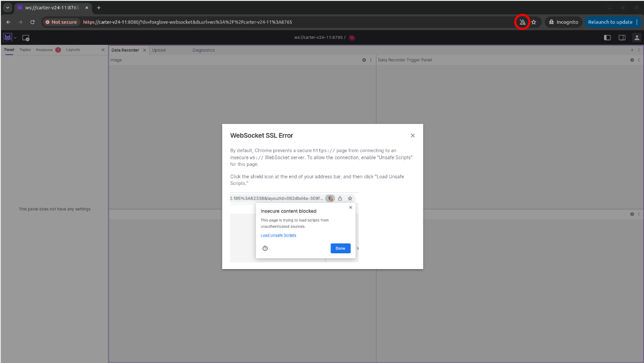Image resolution: width=644 pixels, height=363 pixels.
Task: Expand the chevron next to the Foxglove logo
Action: [15, 37]
